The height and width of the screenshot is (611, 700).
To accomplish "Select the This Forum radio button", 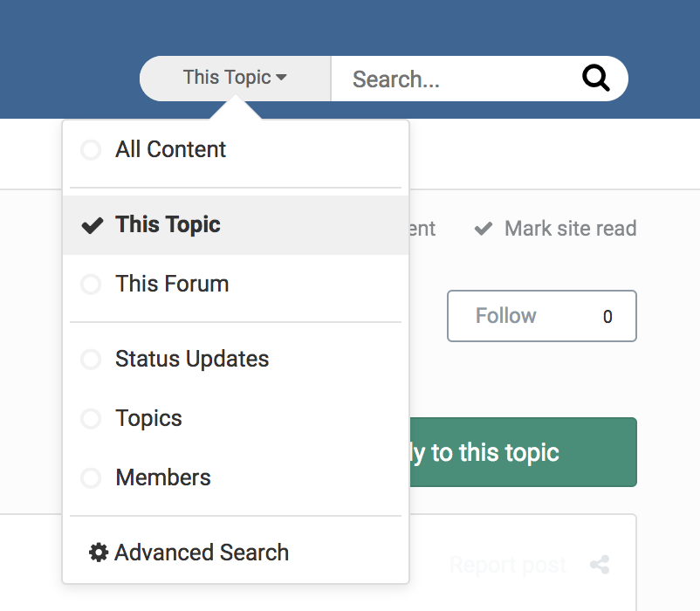I will click(x=91, y=285).
